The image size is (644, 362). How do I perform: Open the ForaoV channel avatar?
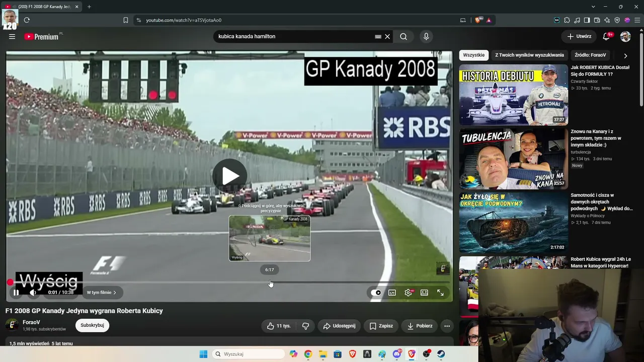click(12, 325)
